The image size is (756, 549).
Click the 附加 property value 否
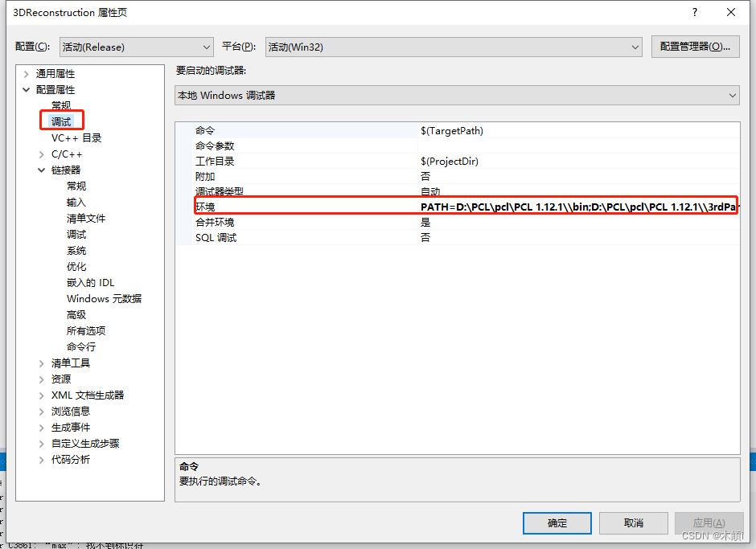(x=425, y=176)
